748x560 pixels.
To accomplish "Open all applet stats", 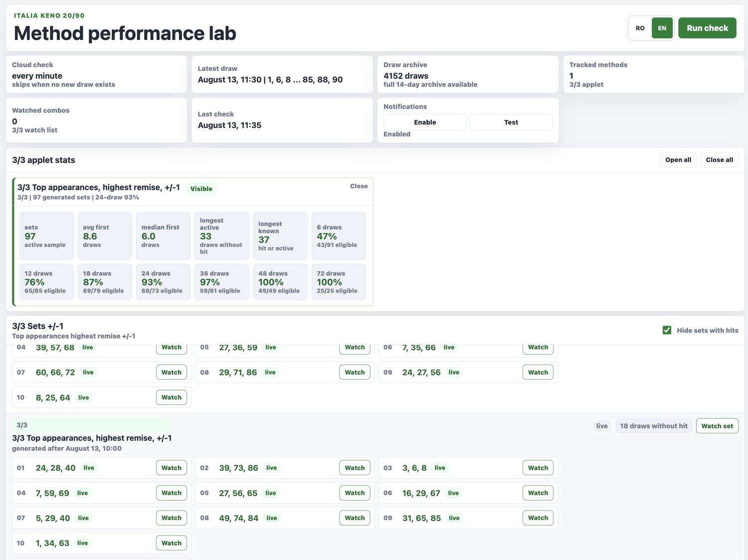I will coord(678,160).
